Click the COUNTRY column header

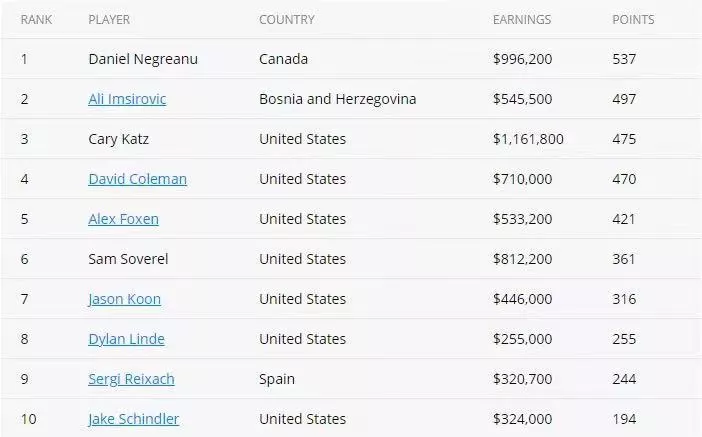pyautogui.click(x=287, y=20)
